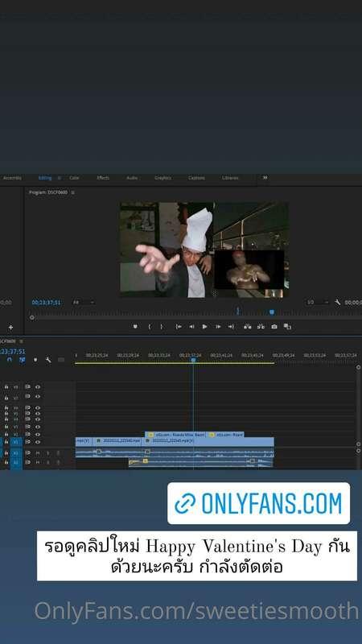Image resolution: width=362 pixels, height=644 pixels.
Task: Open the Button Editor plus icon
Action: point(10,327)
